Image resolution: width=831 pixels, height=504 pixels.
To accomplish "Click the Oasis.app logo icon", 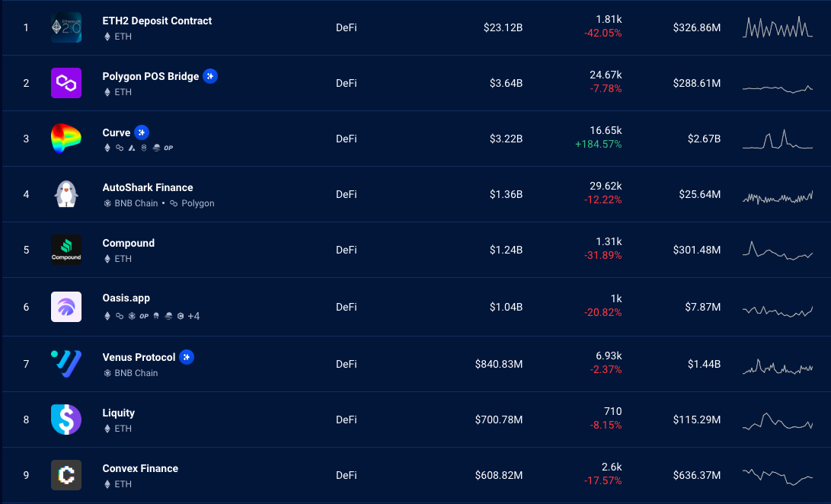I will click(x=66, y=307).
